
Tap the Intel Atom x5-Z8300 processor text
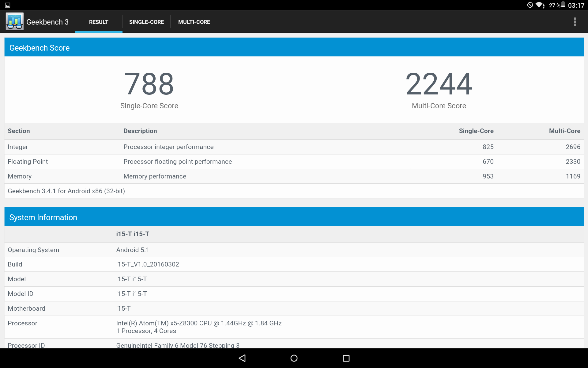pos(199,323)
